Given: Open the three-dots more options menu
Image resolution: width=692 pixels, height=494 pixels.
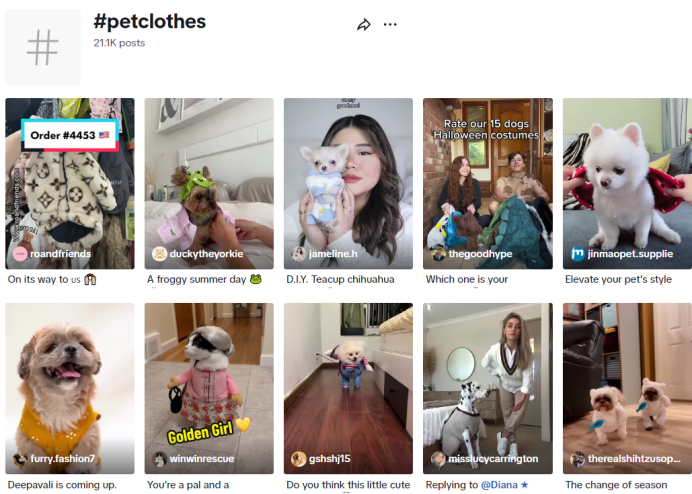Looking at the screenshot, I should click(390, 24).
